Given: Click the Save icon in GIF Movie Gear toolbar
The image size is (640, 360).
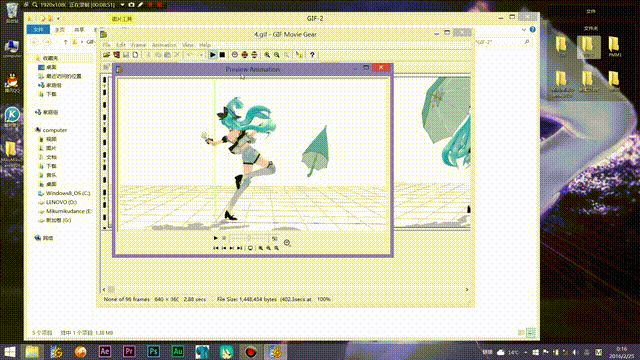Looking at the screenshot, I should click(126, 55).
